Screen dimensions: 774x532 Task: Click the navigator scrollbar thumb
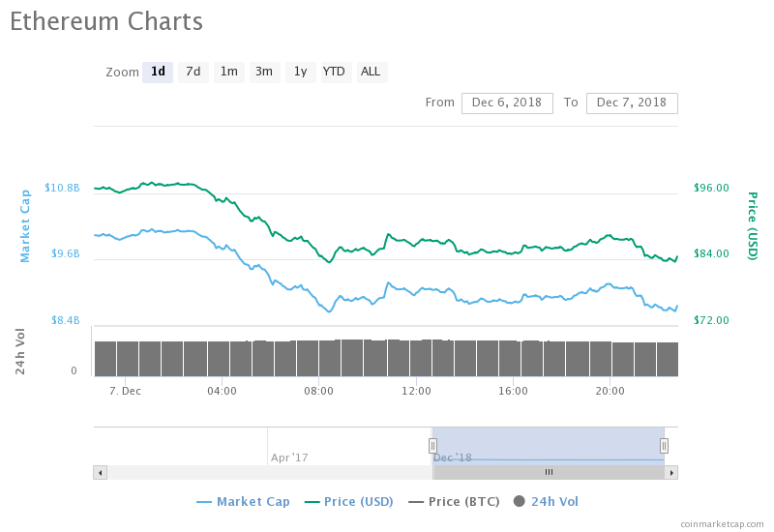click(x=549, y=472)
